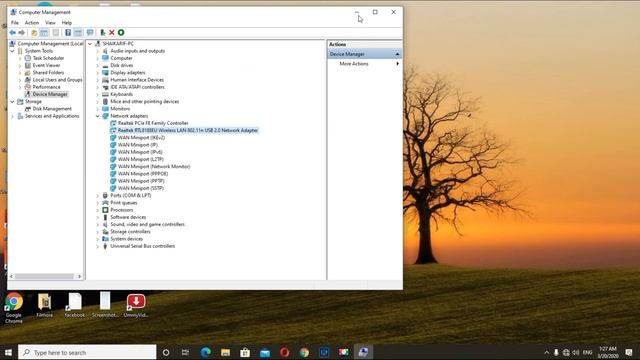Viewport: 640px width, 360px height.
Task: Collapse the System Tools node arrow
Action: pos(12,51)
